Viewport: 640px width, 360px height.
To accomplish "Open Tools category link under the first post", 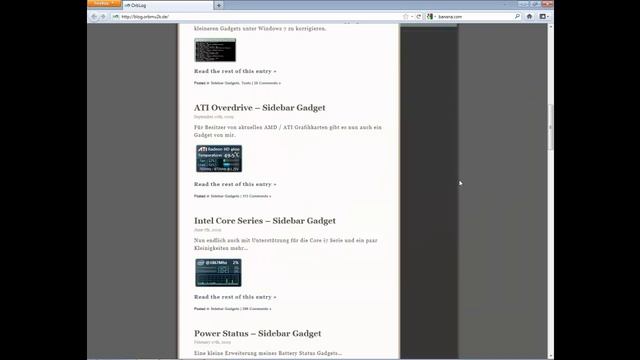I will tap(246, 83).
